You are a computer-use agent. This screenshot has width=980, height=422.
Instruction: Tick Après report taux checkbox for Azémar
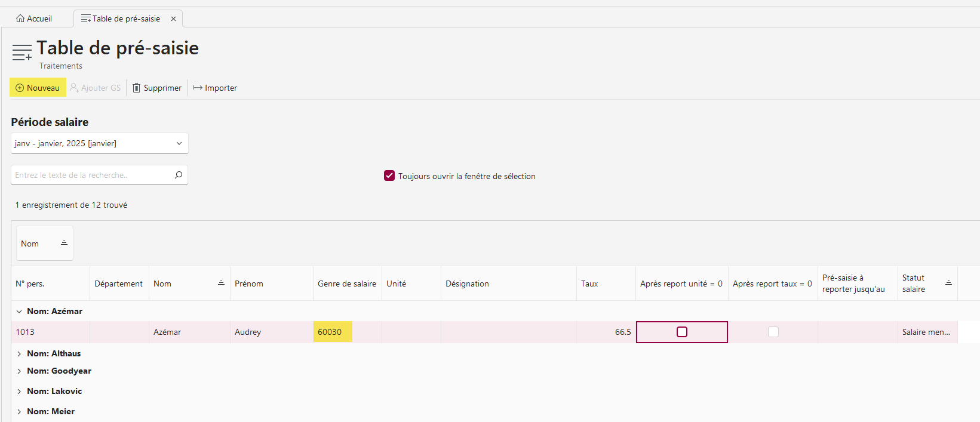[x=773, y=332]
